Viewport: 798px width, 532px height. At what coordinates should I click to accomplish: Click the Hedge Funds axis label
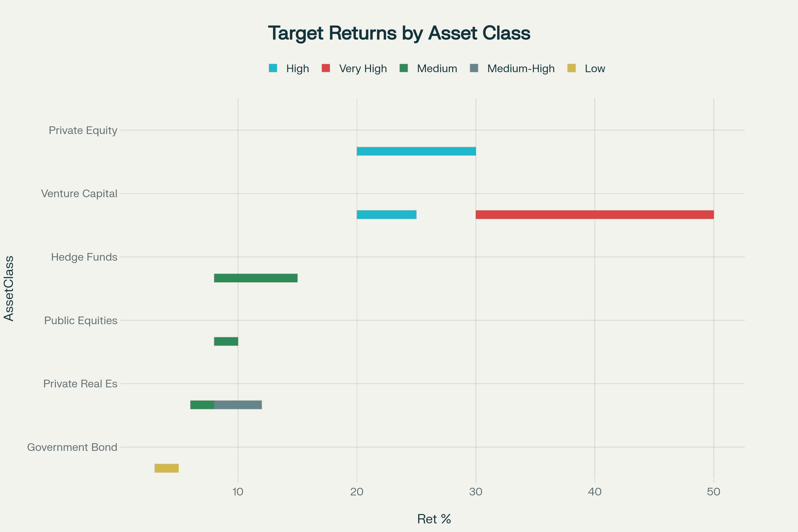coord(84,257)
